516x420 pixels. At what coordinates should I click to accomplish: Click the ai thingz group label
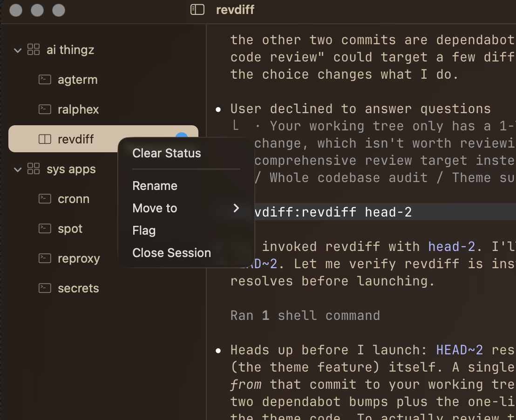pos(70,50)
